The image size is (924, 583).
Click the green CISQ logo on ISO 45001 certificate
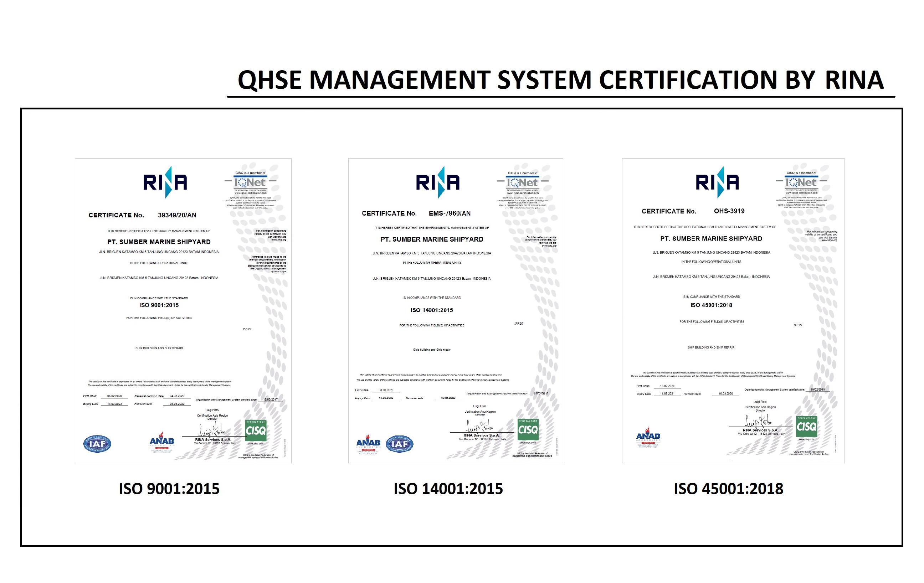807,426
